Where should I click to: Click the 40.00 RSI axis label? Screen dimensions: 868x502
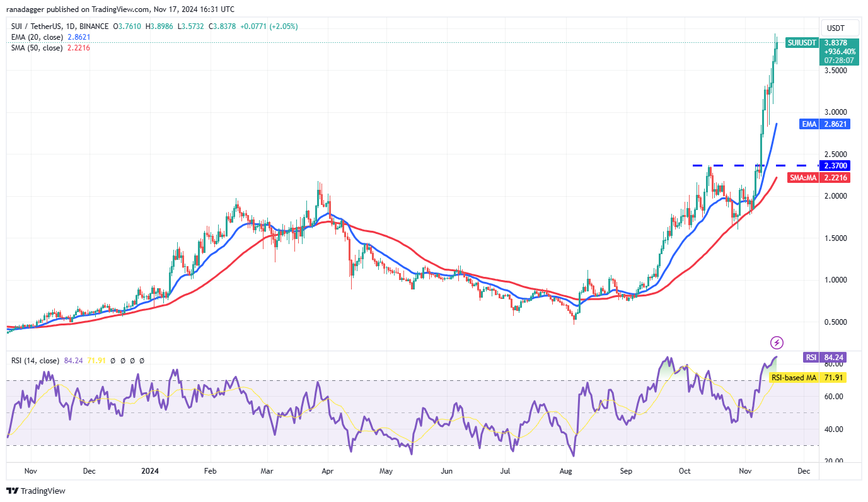[x=834, y=429]
